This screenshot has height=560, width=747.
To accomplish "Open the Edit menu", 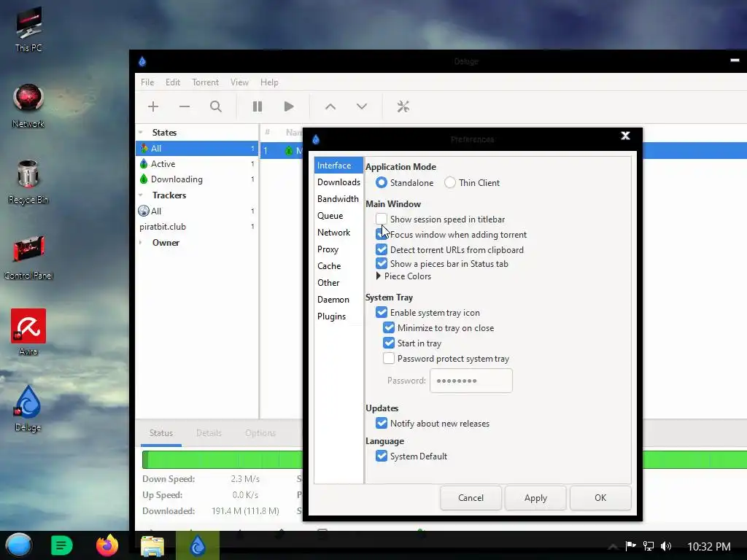I will (172, 82).
